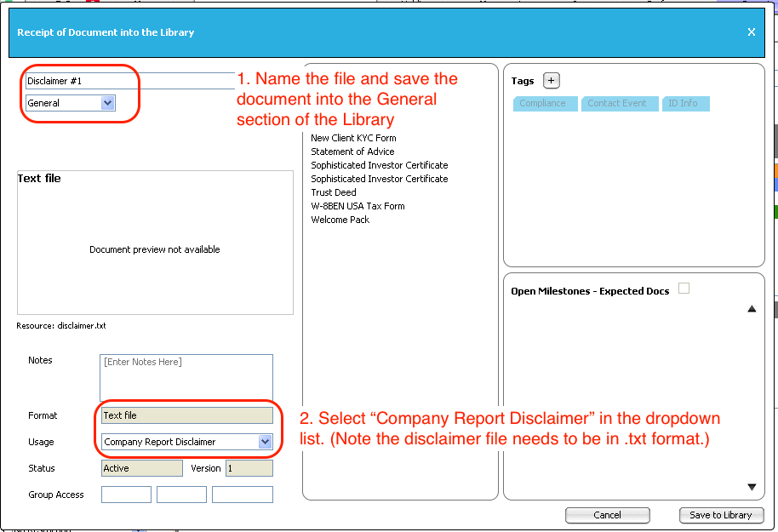The width and height of the screenshot is (778, 532).
Task: Toggle the Expected Docs checkbox
Action: tap(684, 289)
